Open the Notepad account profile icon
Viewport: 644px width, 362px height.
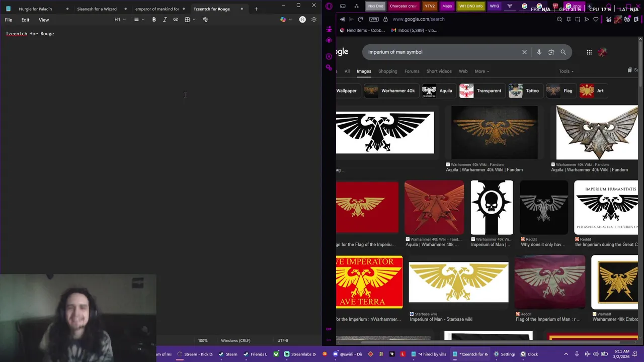[302, 20]
